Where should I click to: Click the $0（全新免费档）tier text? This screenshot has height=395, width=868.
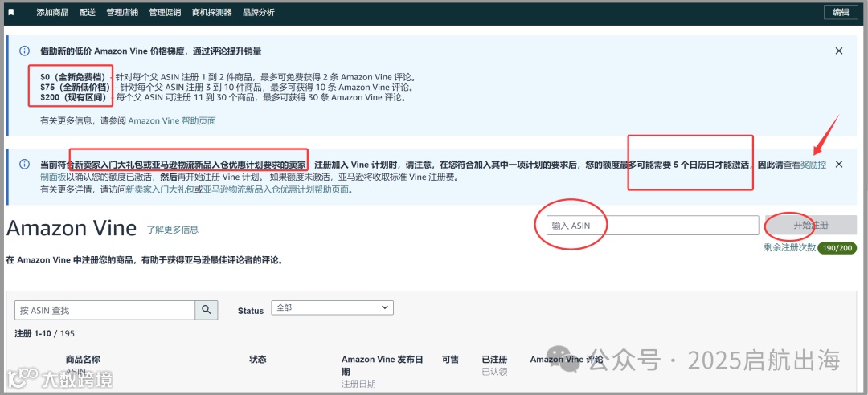[x=73, y=77]
